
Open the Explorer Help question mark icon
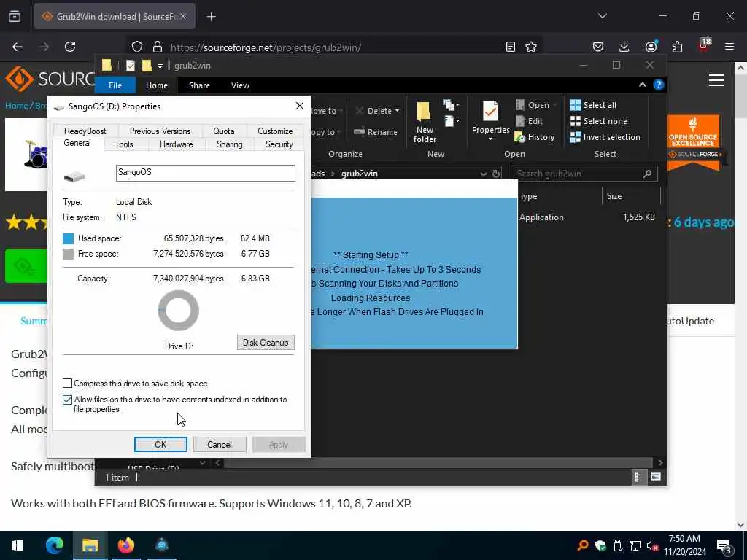659,85
